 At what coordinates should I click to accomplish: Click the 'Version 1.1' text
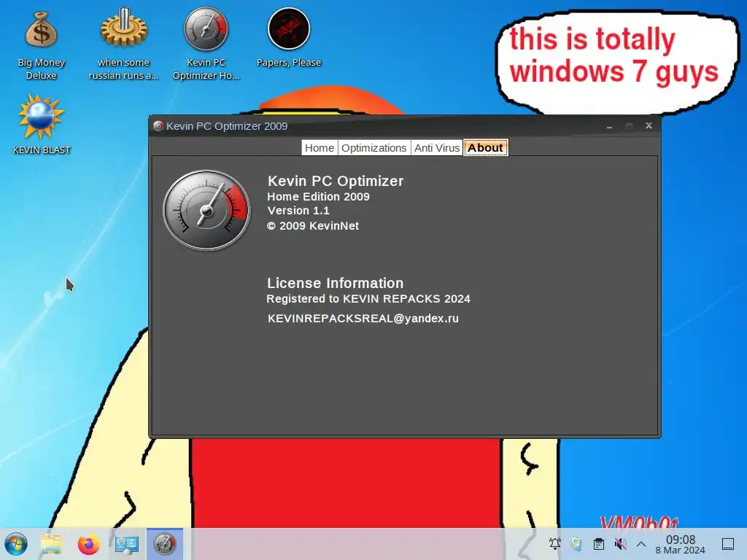[298, 211]
